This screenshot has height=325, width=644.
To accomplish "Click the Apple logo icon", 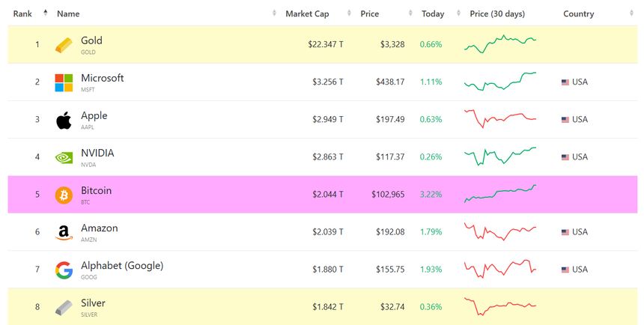I will (x=64, y=120).
